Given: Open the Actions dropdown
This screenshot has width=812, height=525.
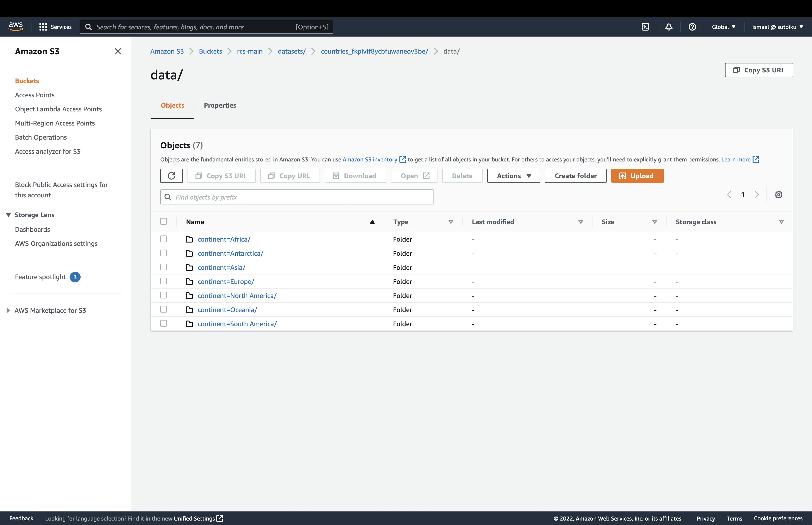Looking at the screenshot, I should [513, 176].
